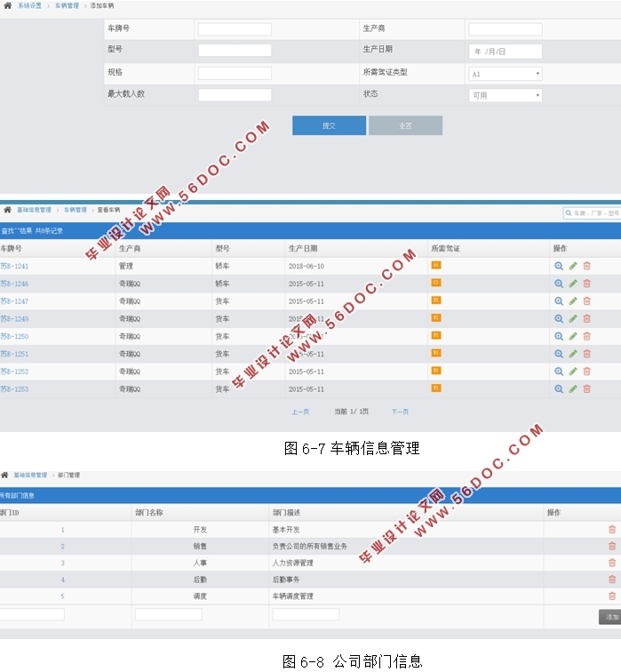Click the 添加 department button
Viewport: 621px width, 672px height.
[610, 617]
